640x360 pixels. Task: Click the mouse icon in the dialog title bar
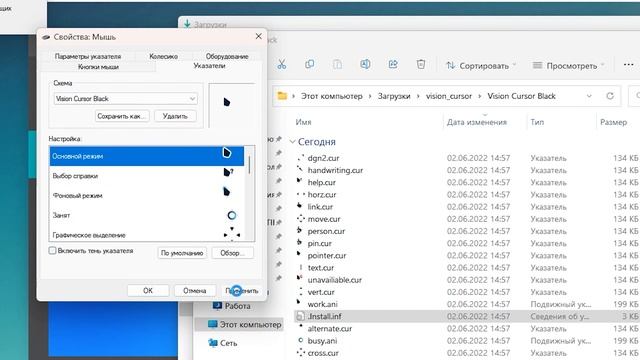tap(46, 37)
